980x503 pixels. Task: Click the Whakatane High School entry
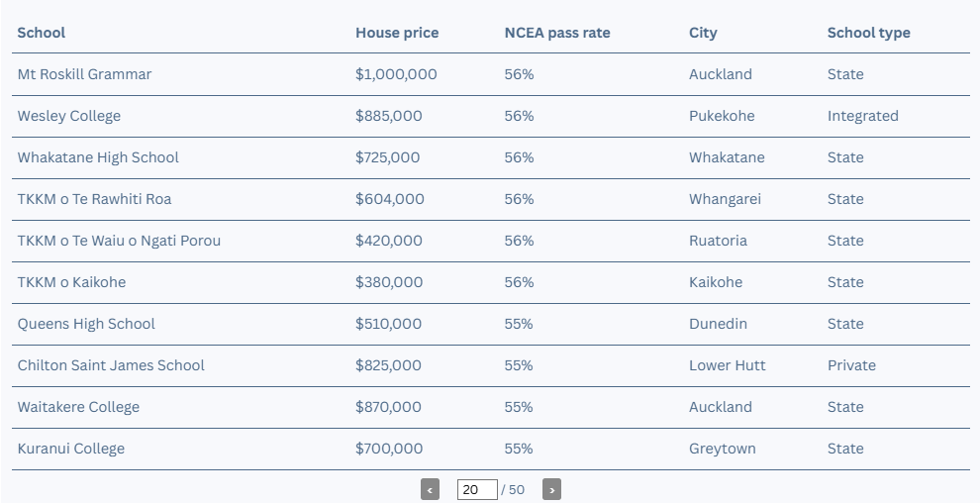pos(98,157)
